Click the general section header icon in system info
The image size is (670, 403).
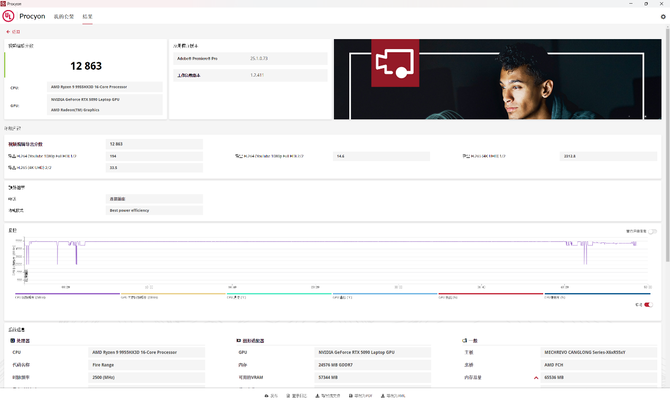tap(464, 340)
